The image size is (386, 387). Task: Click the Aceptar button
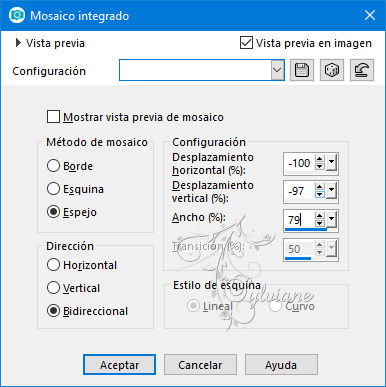click(x=119, y=365)
